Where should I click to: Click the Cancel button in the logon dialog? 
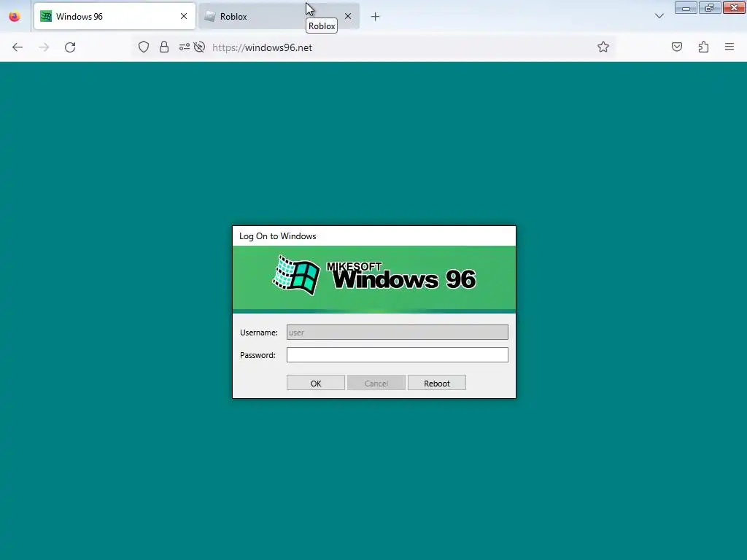[376, 383]
